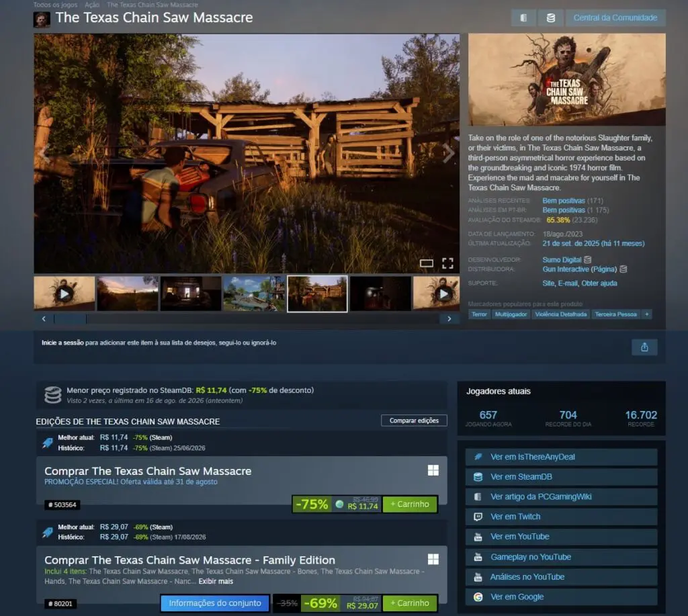The image size is (688, 616).
Task: Toggle theater mode icon on screenshot
Action: click(x=427, y=263)
